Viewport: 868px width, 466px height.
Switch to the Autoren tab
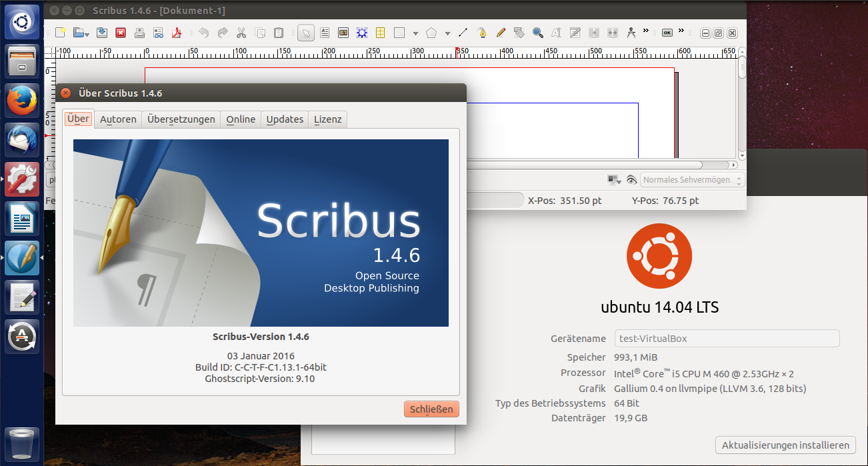118,119
